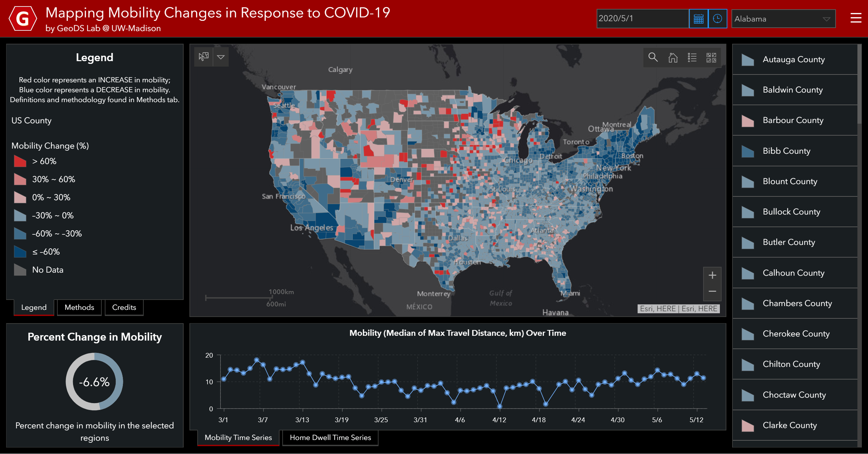Select Cherokee County in the list

(x=795, y=334)
